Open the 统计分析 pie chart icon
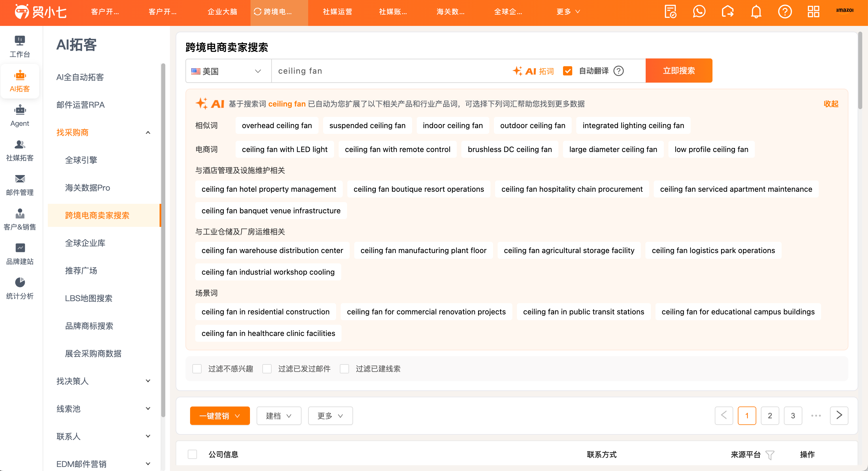The image size is (868, 471). point(20,289)
